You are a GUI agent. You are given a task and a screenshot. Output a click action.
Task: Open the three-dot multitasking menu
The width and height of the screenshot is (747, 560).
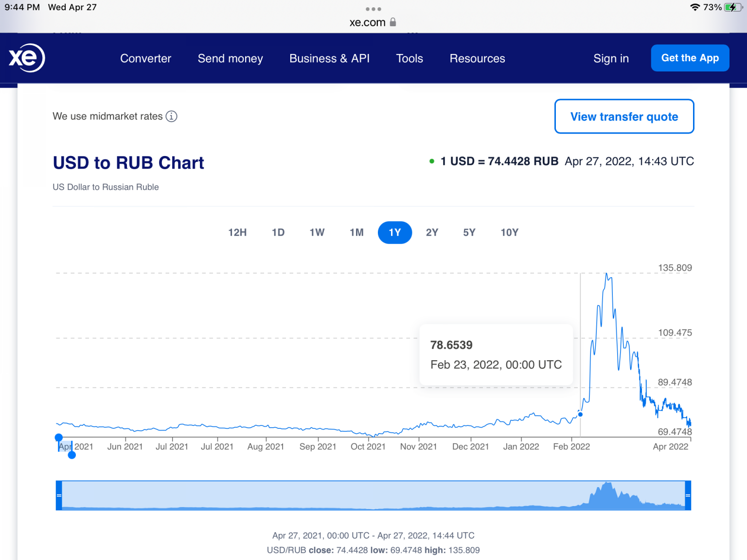[373, 9]
